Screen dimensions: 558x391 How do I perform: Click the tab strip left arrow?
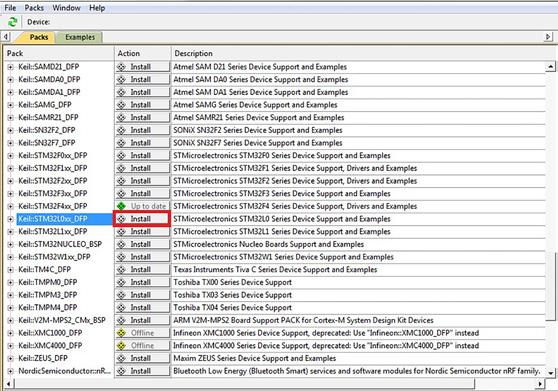[x=6, y=37]
